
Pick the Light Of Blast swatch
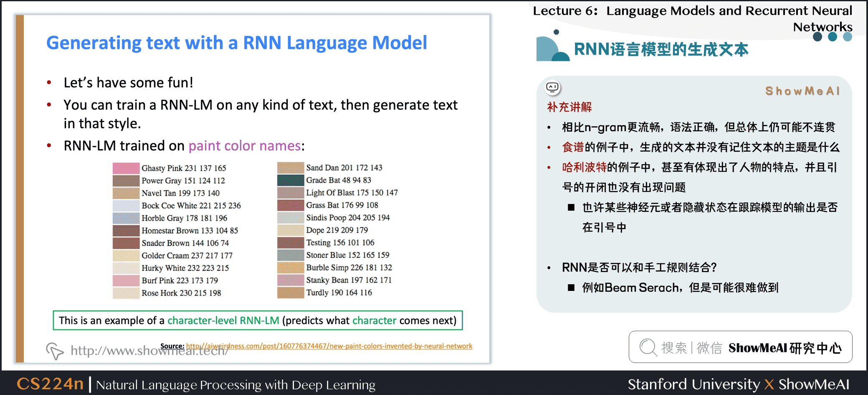[291, 193]
